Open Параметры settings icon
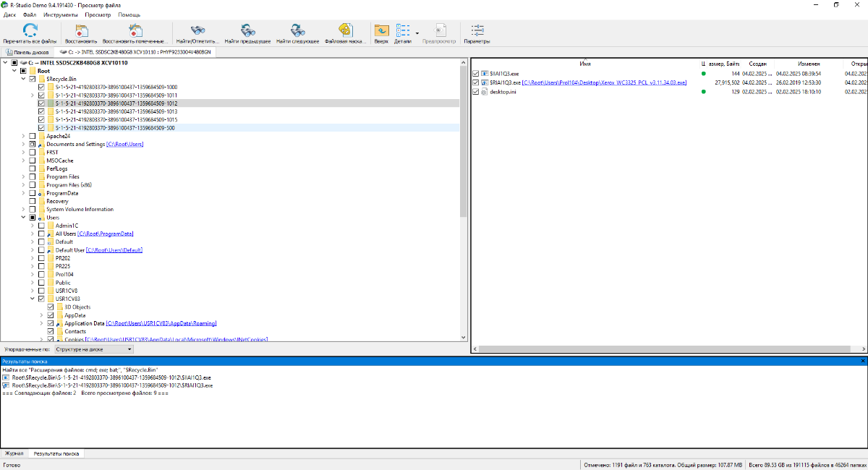 (477, 30)
